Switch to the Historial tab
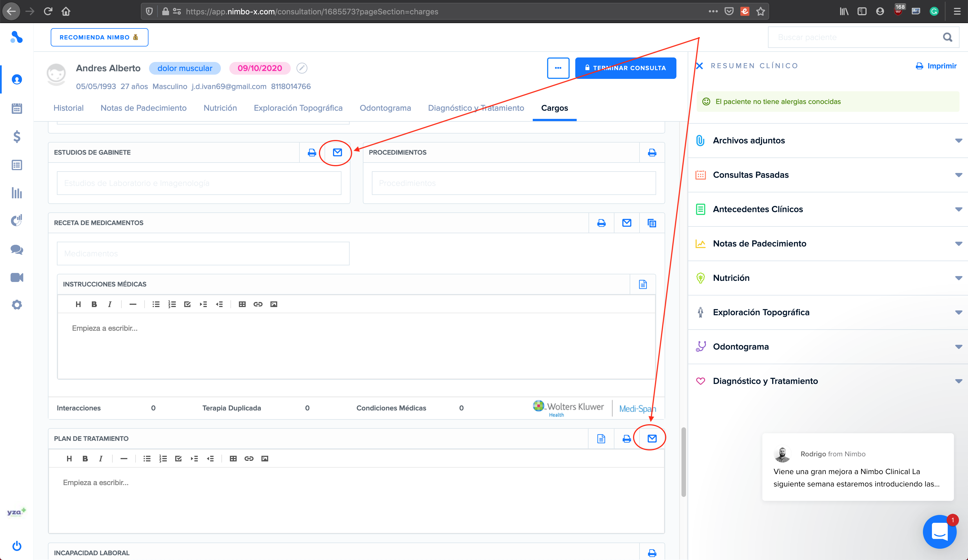Image resolution: width=968 pixels, height=560 pixels. 68,108
